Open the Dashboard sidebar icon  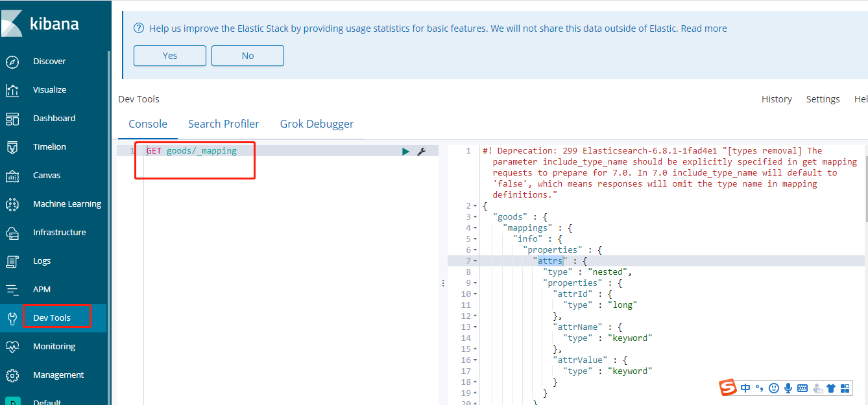click(x=12, y=119)
